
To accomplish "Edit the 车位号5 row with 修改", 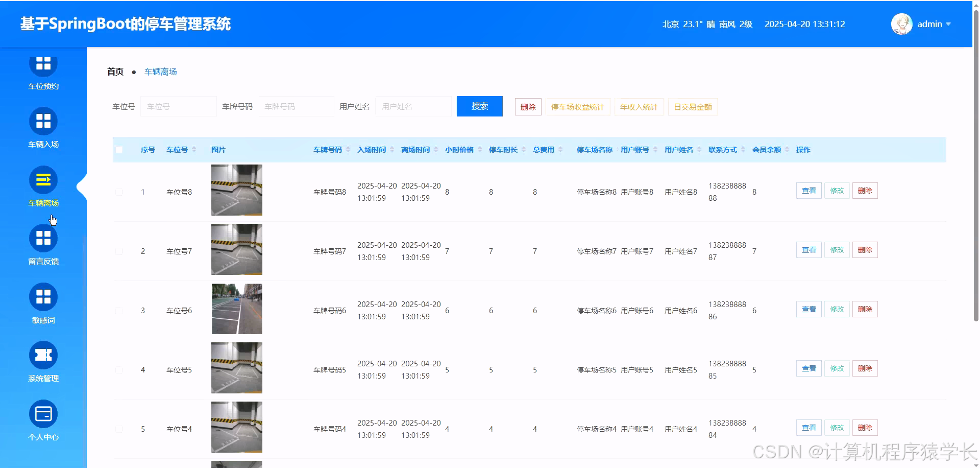I will point(837,368).
